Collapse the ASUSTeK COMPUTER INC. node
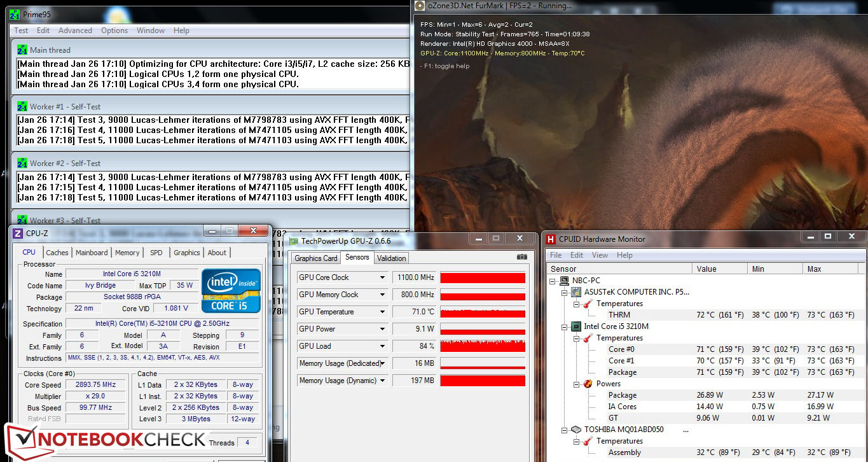This screenshot has height=462, width=868. tap(564, 292)
